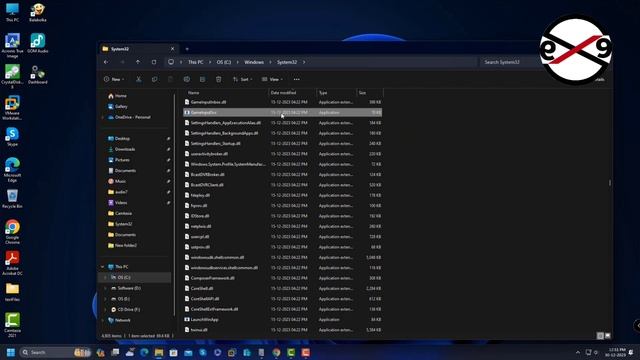Open Skype desktop shortcut
The width and height of the screenshot is (640, 360).
pyautogui.click(x=12, y=137)
